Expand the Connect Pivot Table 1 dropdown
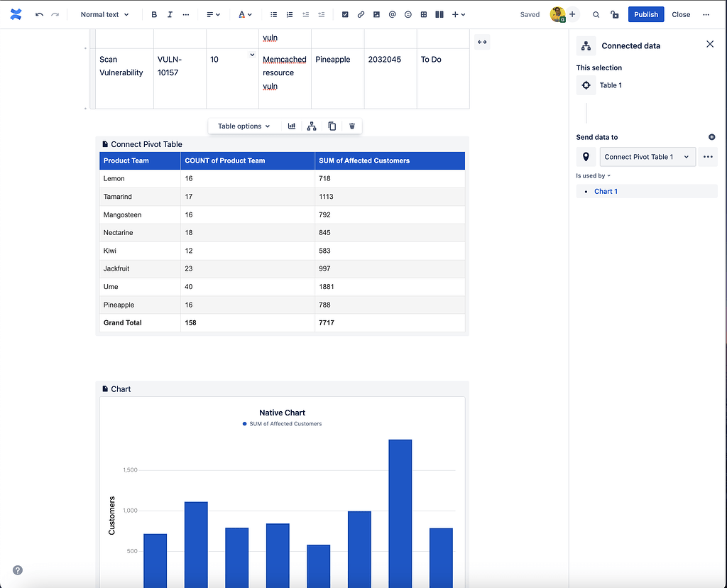Screen dimensions: 727x588 [647, 156]
